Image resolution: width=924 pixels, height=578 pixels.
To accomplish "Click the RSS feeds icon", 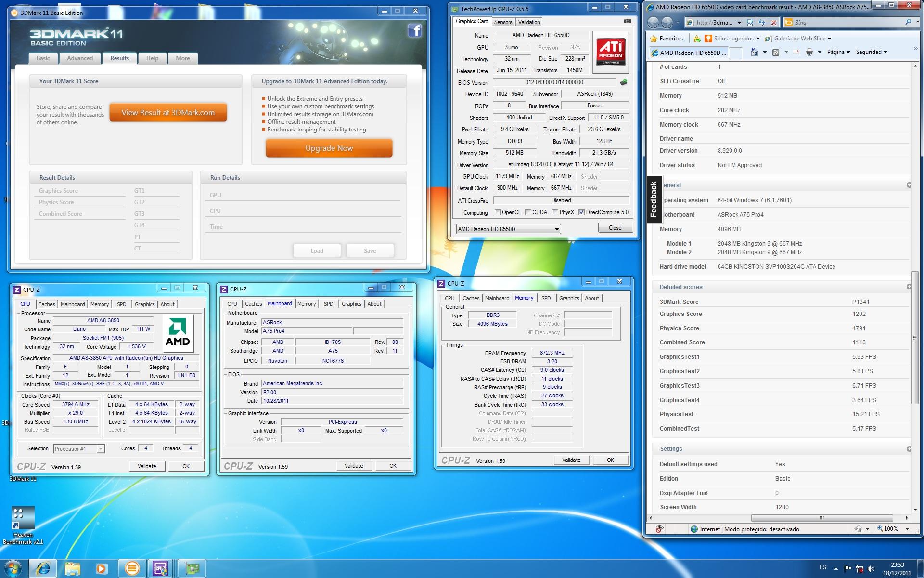I will click(775, 52).
